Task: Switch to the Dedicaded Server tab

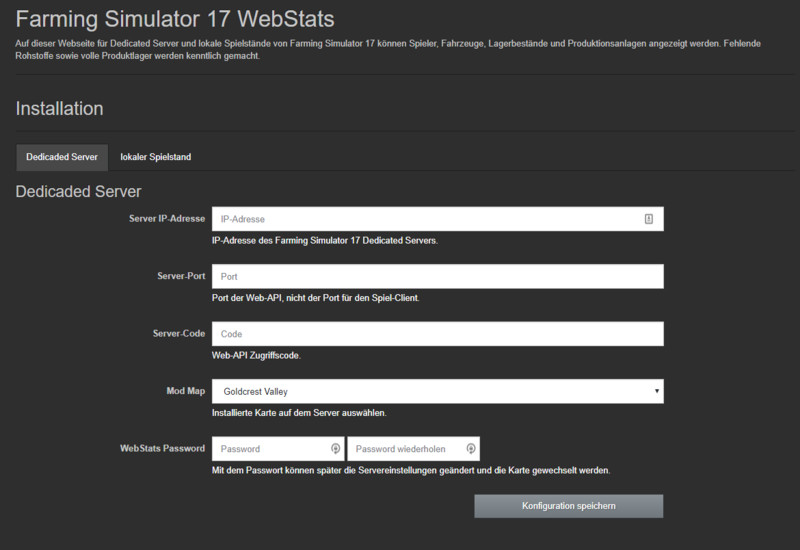Action: [62, 157]
